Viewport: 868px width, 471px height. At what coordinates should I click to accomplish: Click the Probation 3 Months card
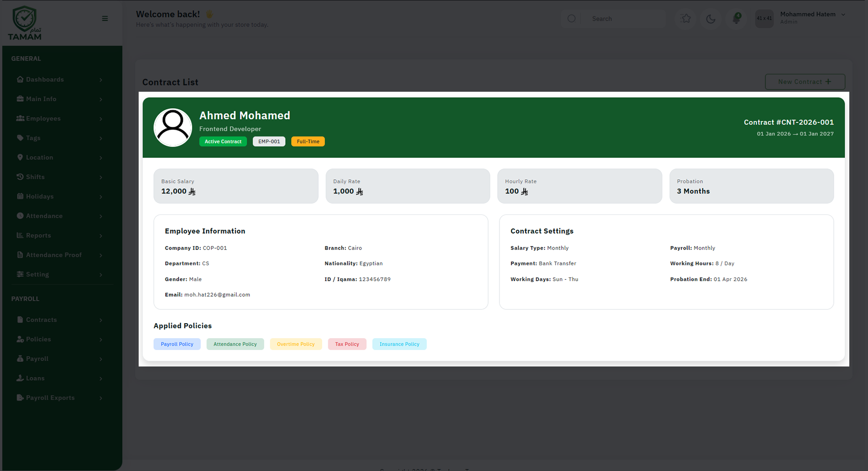click(752, 186)
